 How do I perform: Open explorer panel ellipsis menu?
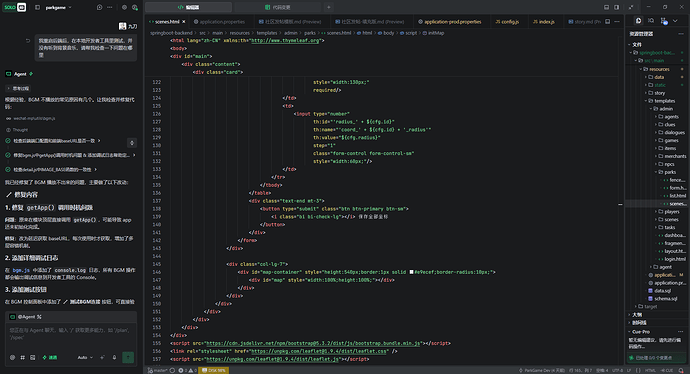tap(681, 34)
